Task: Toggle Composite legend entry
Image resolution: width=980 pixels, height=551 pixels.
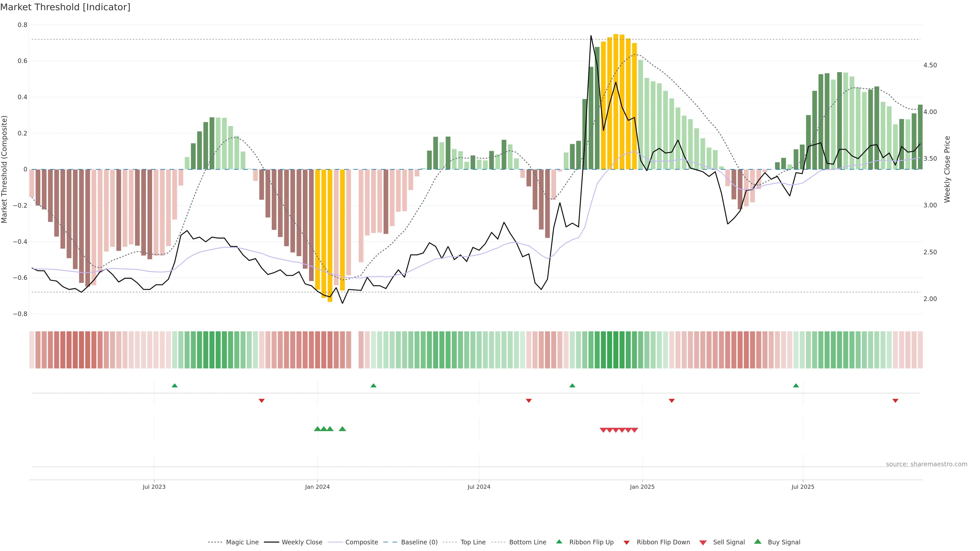Action: (361, 542)
